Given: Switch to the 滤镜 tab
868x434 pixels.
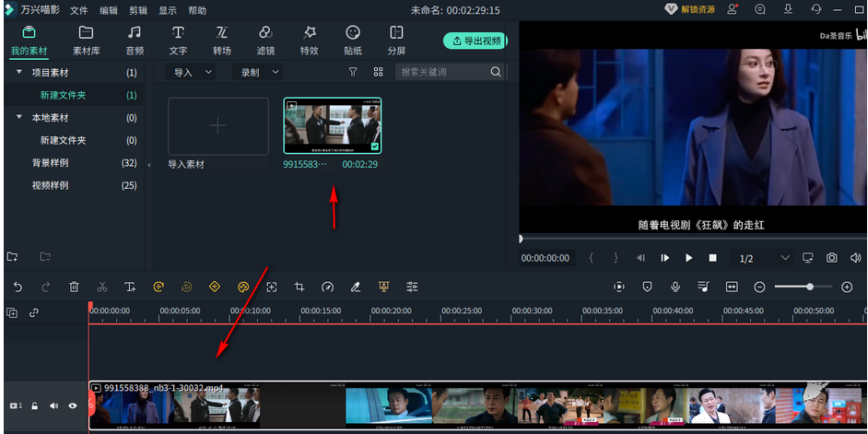Looking at the screenshot, I should [265, 41].
